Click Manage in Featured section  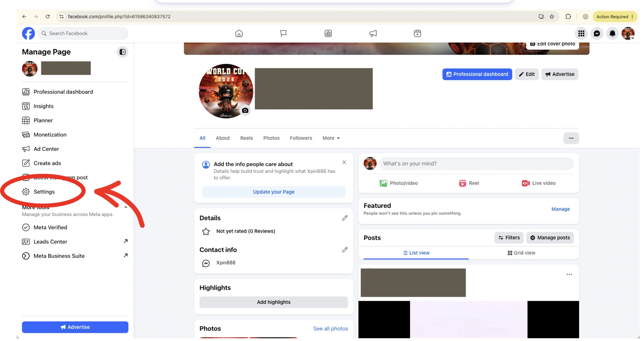coord(560,209)
